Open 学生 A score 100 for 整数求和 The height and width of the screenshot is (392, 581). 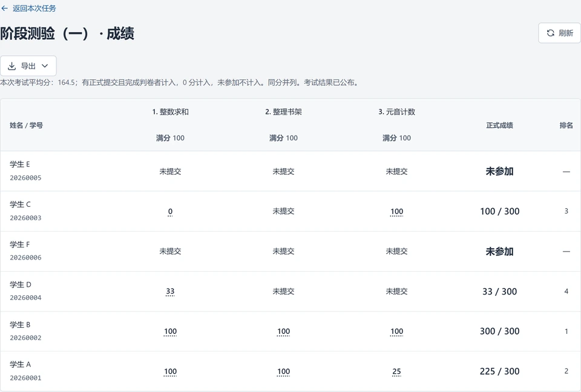point(170,371)
